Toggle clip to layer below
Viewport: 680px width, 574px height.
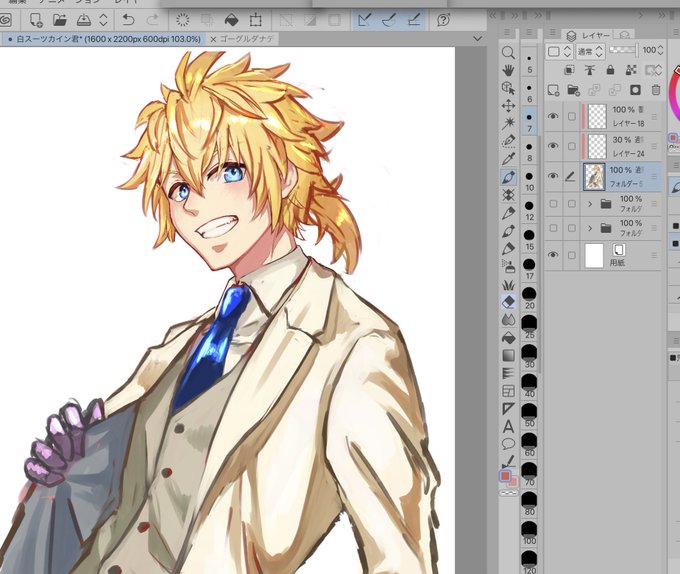[569, 70]
